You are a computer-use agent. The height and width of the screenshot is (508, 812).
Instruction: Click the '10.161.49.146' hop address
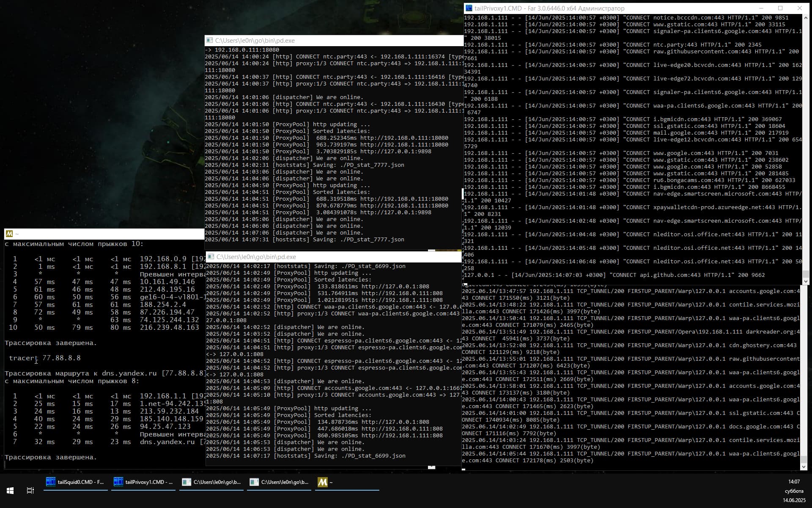point(167,282)
